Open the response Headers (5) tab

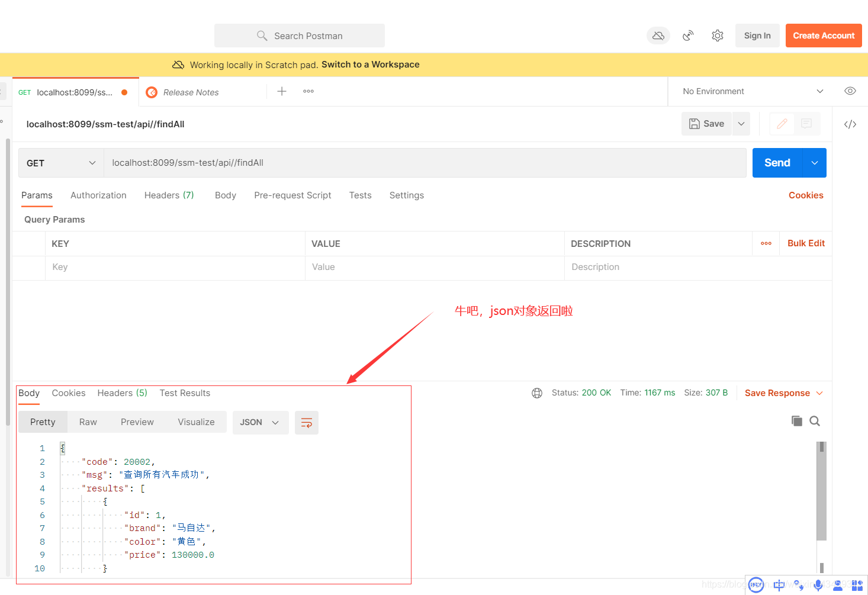[123, 393]
